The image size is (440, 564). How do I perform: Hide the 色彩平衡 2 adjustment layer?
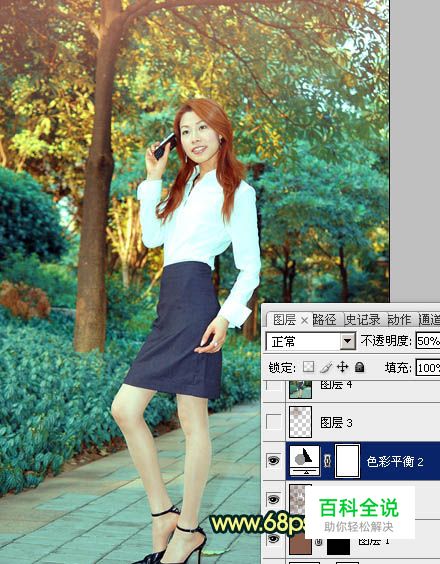tap(273, 460)
